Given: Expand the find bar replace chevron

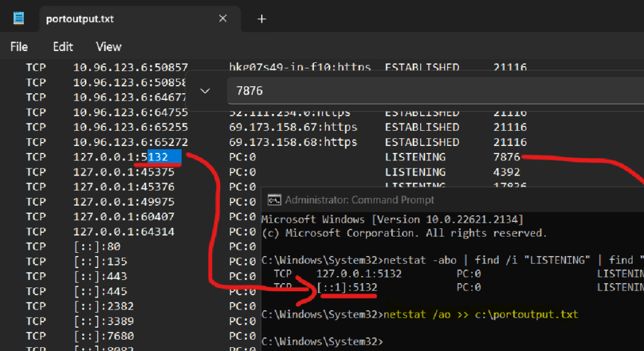Looking at the screenshot, I should coord(205,91).
